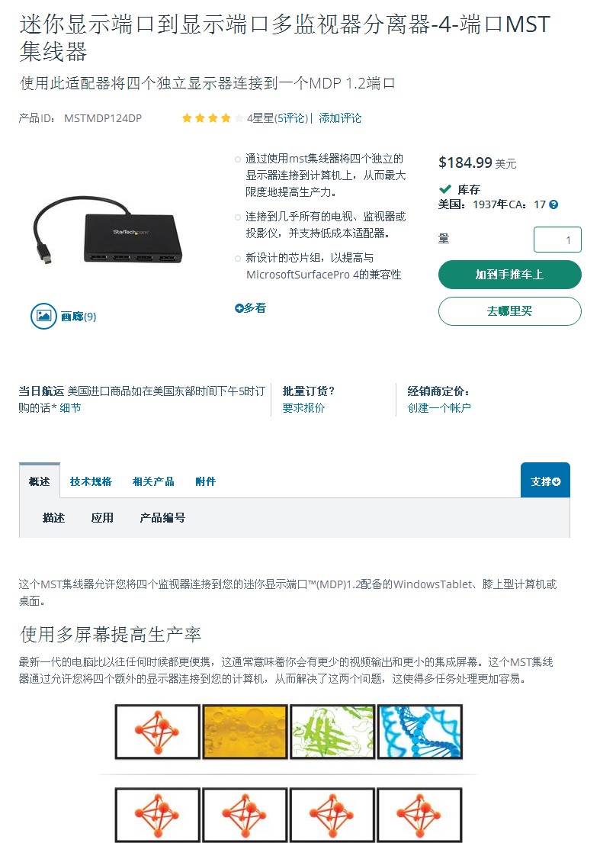The height and width of the screenshot is (843, 616).
Task: Click the down-arrow icon on 支持 tab
Action: pos(557,481)
